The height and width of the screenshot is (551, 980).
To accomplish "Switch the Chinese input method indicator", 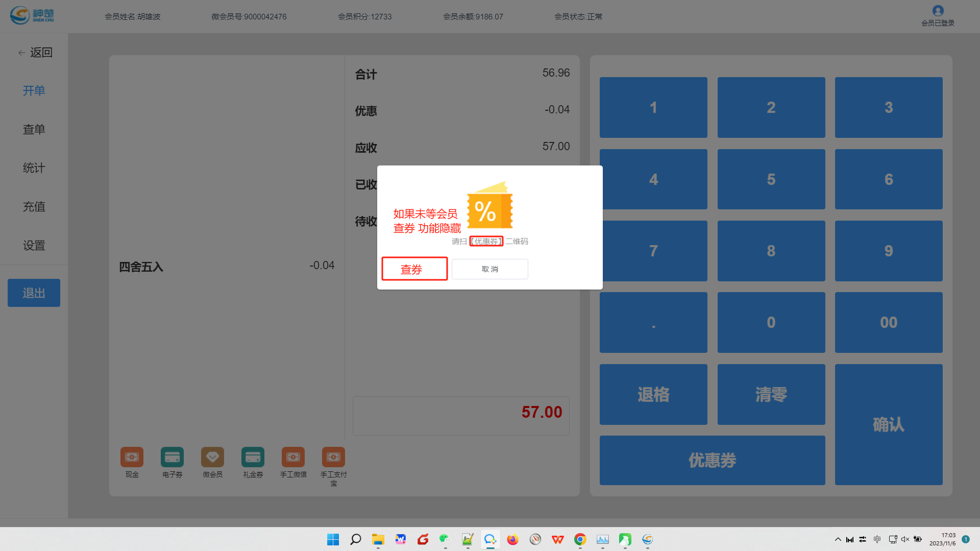I will (x=877, y=539).
